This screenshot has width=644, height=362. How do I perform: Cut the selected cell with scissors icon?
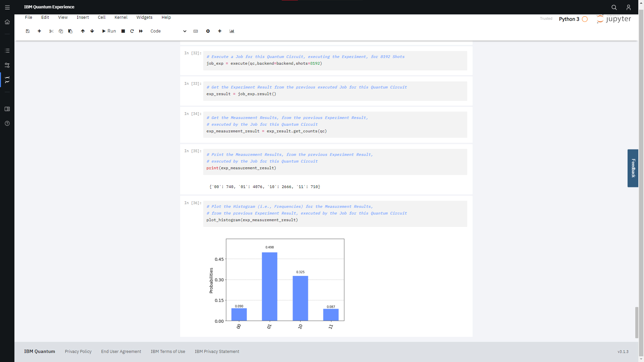point(51,31)
